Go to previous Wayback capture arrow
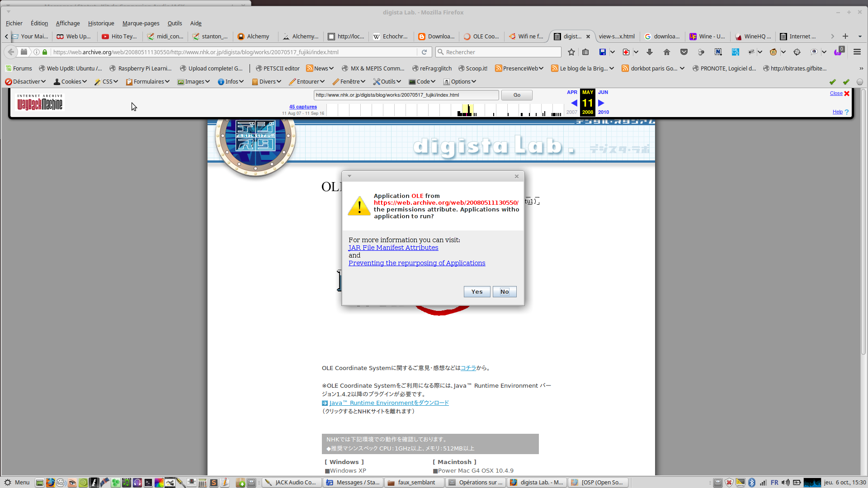The width and height of the screenshot is (868, 488). (x=574, y=103)
